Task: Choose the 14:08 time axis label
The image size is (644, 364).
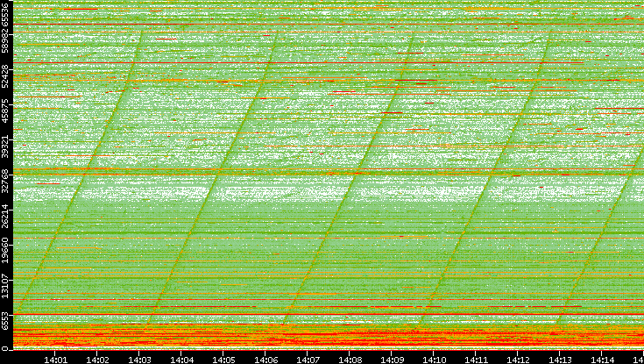Action: pyautogui.click(x=350, y=360)
